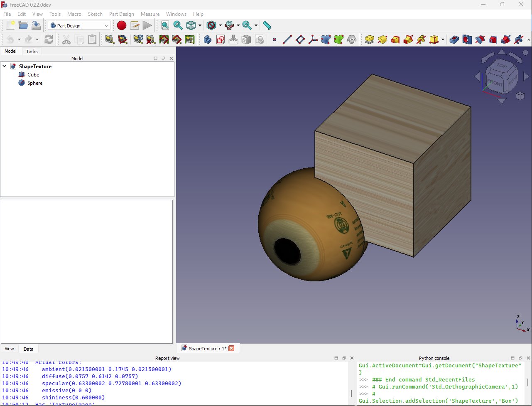Open the draw style dropdown arrow
The image size is (532, 406).
point(220,25)
